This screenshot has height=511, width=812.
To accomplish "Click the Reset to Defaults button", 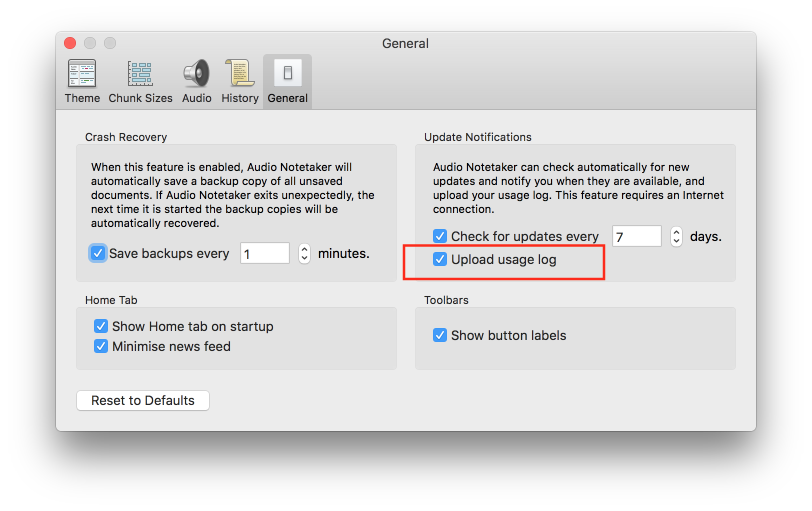I will point(143,400).
